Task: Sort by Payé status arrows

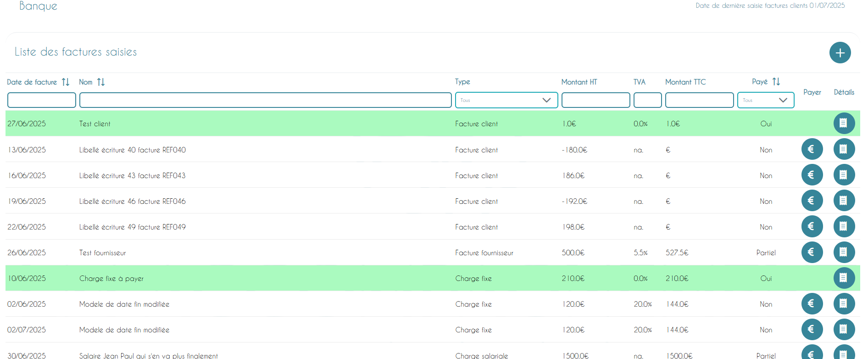Action: click(x=776, y=82)
